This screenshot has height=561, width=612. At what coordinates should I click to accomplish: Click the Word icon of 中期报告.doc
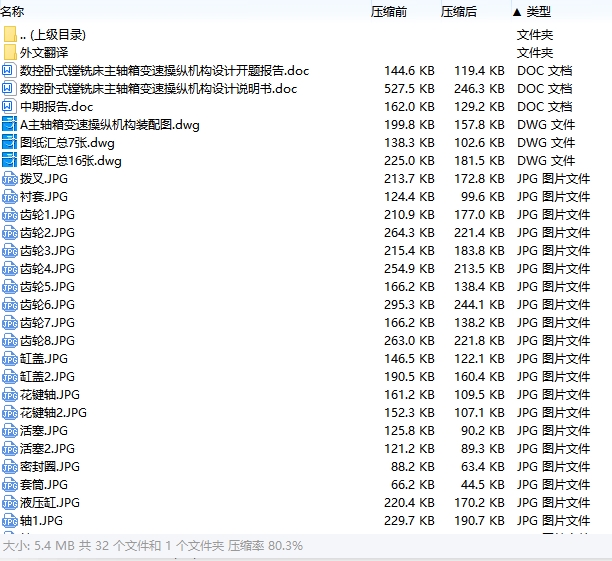pyautogui.click(x=9, y=106)
